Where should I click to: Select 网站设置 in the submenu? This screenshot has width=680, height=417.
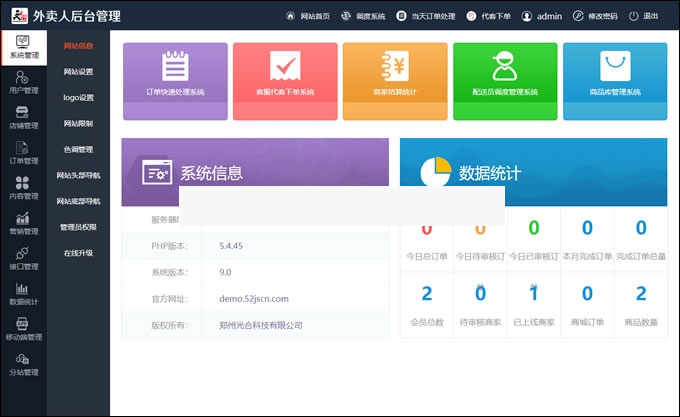[78, 72]
